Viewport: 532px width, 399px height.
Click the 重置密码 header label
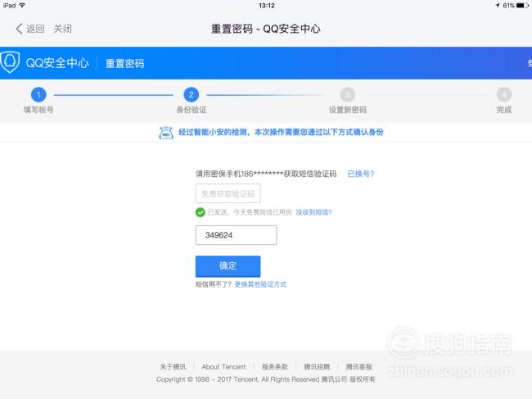[125, 64]
